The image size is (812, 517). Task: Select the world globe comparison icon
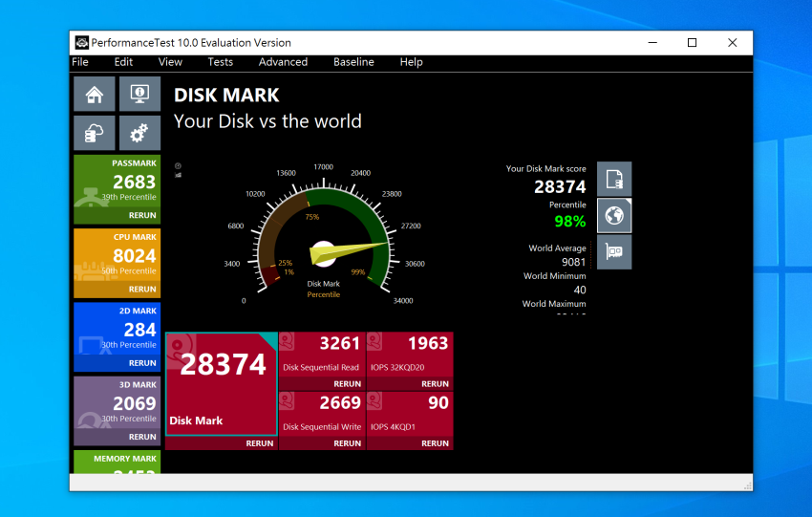[x=614, y=216]
